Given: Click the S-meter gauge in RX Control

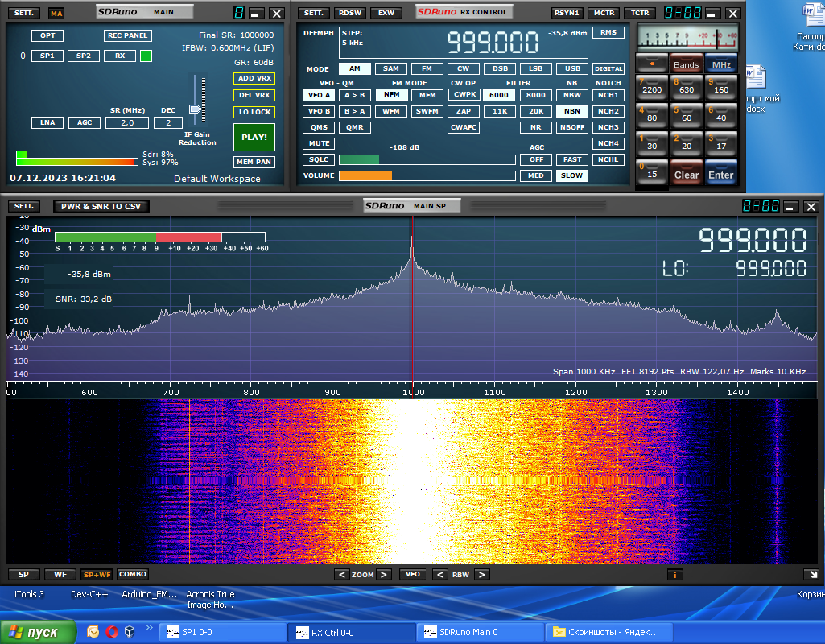Looking at the screenshot, I should click(x=687, y=38).
